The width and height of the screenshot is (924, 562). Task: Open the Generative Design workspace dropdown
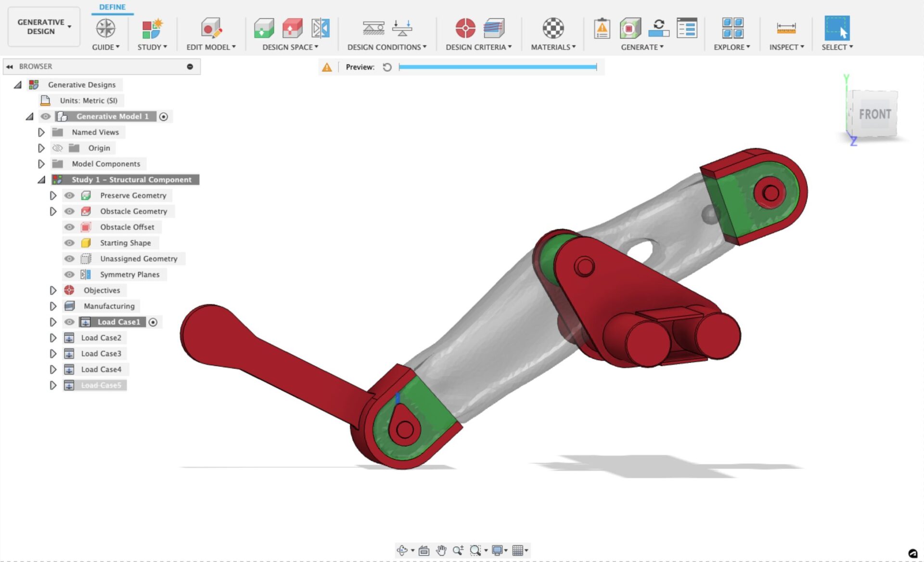click(44, 27)
